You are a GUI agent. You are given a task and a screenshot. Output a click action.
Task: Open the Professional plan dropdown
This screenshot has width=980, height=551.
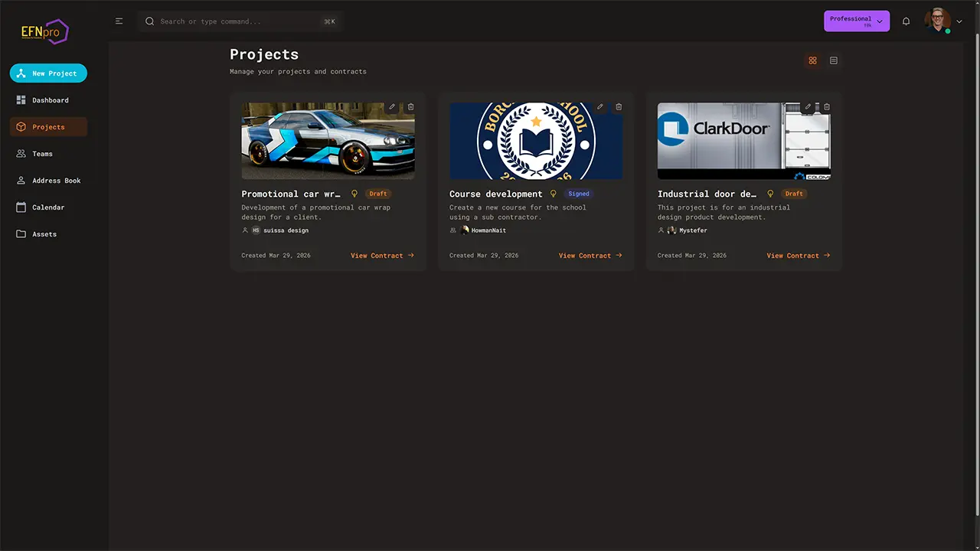click(856, 21)
